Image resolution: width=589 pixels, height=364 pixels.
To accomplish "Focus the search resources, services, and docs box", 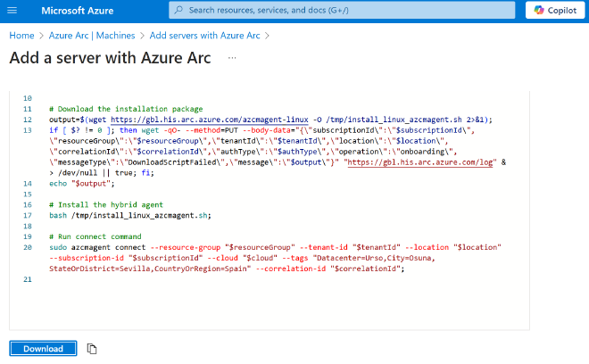I will pos(342,10).
